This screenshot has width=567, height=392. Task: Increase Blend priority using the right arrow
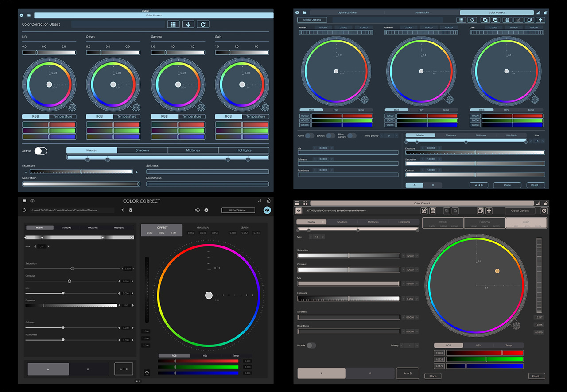tap(396, 135)
